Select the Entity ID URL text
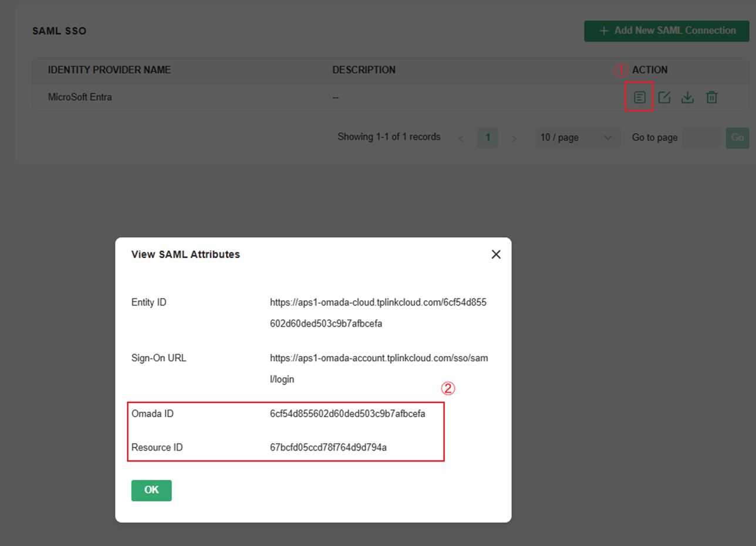Screen dimensions: 756x546 (379, 313)
